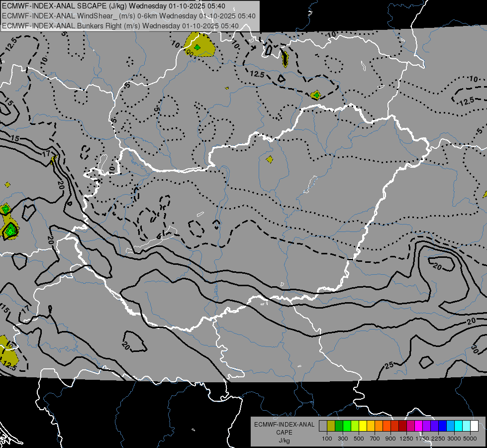The width and height of the screenshot is (487, 448).
Task: Click the J/kg unit text in legend
Action: click(x=284, y=441)
